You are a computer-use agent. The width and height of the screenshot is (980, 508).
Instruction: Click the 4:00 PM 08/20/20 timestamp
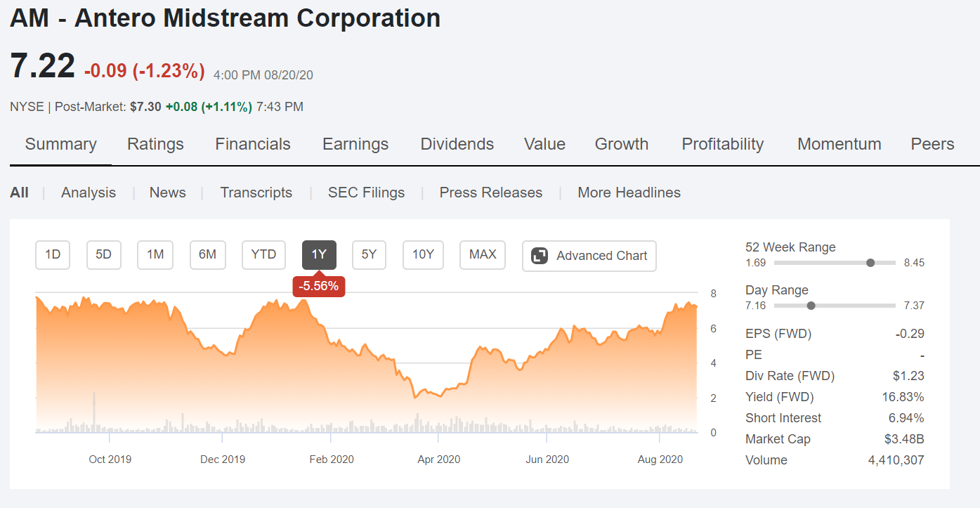(263, 74)
